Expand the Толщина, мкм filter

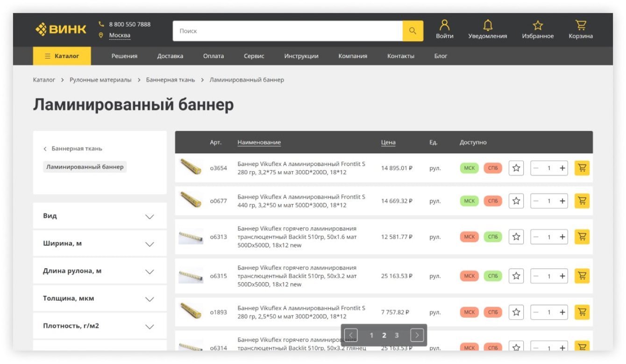pyautogui.click(x=100, y=298)
